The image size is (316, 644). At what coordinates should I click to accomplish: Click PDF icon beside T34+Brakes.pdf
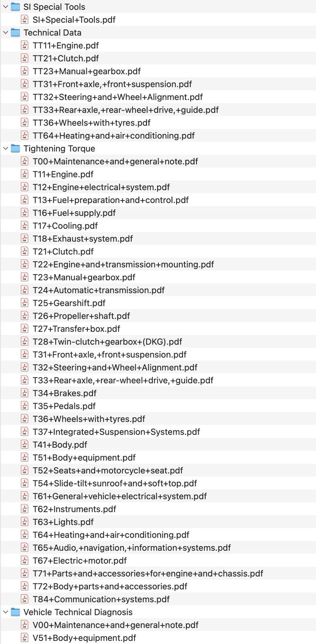pos(25,393)
